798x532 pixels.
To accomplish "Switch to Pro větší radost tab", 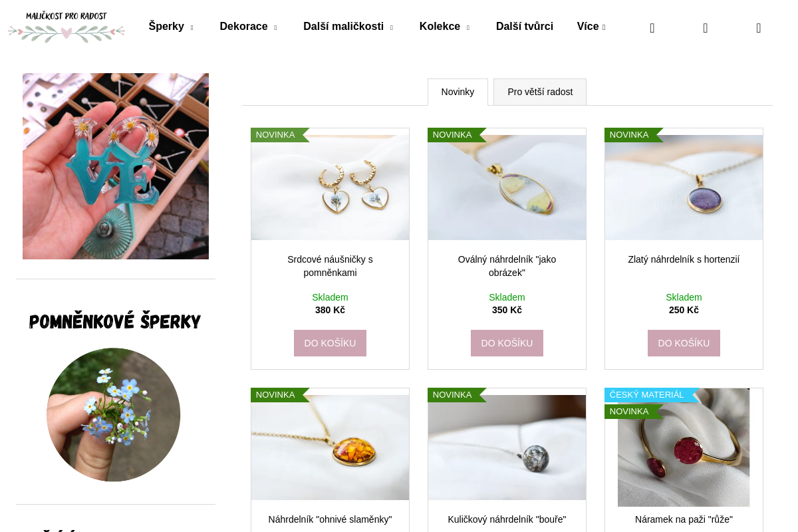I will point(540,92).
